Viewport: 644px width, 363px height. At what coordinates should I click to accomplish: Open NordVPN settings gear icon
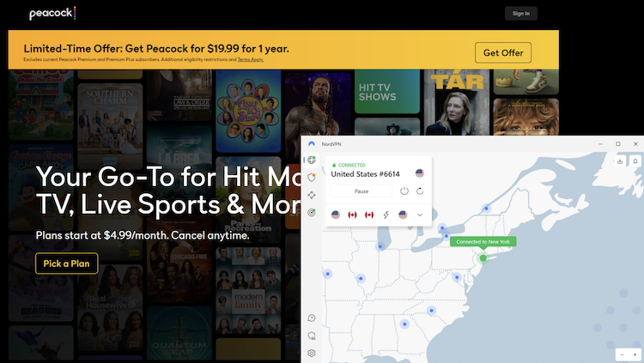pyautogui.click(x=312, y=354)
